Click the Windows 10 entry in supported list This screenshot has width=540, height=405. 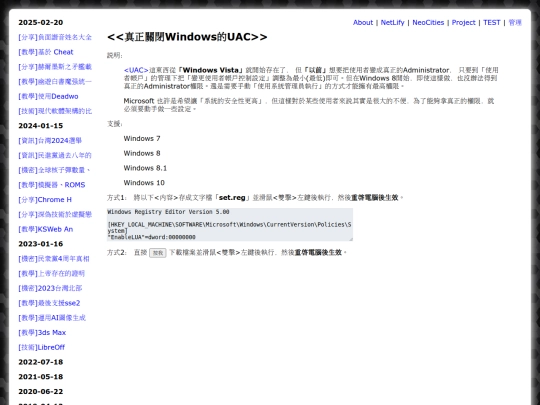pos(144,183)
